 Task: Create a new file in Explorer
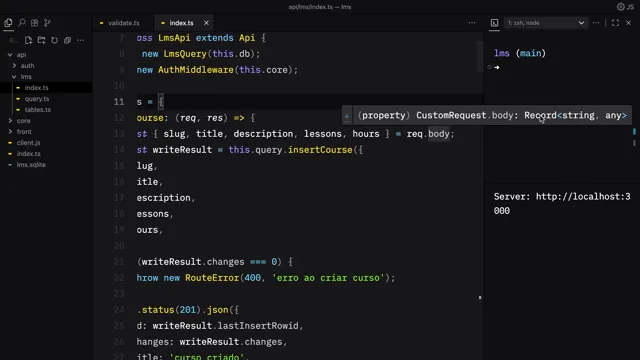tap(28, 40)
